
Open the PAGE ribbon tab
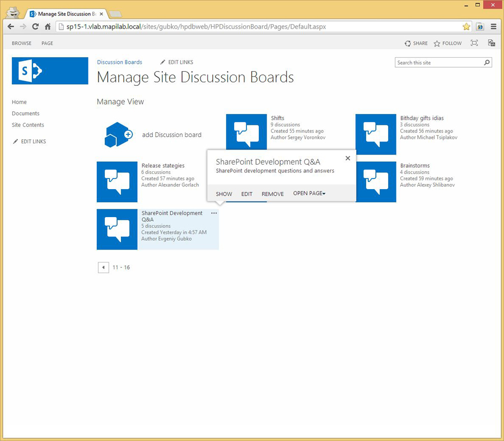point(47,43)
